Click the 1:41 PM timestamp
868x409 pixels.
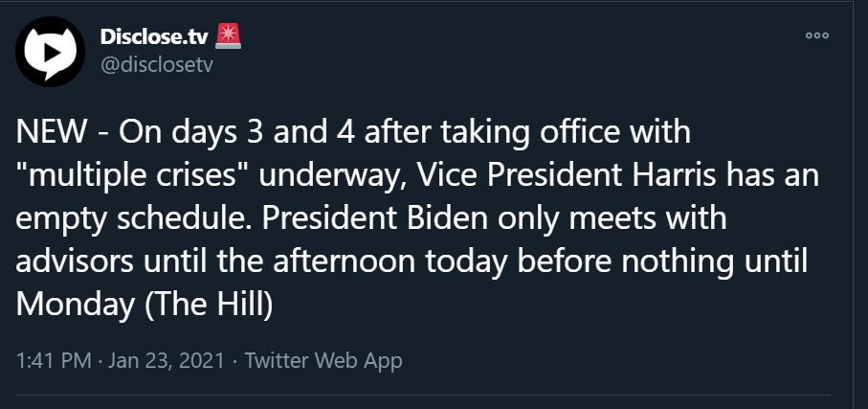click(x=54, y=361)
